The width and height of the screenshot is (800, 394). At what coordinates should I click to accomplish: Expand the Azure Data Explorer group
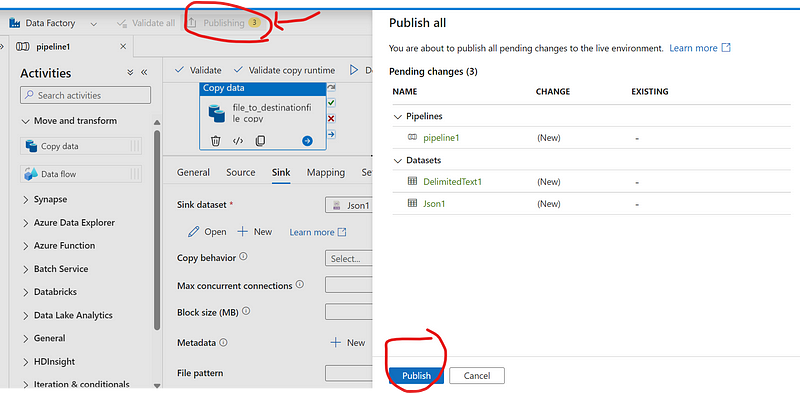coord(26,223)
